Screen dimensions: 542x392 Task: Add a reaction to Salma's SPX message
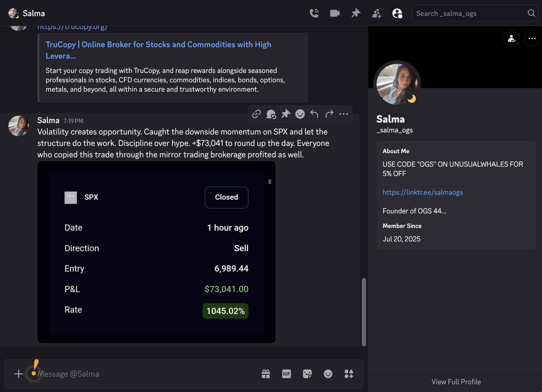point(300,114)
